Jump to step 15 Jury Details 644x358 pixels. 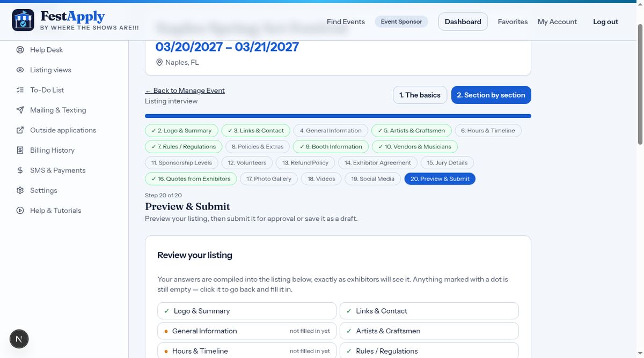tap(447, 163)
